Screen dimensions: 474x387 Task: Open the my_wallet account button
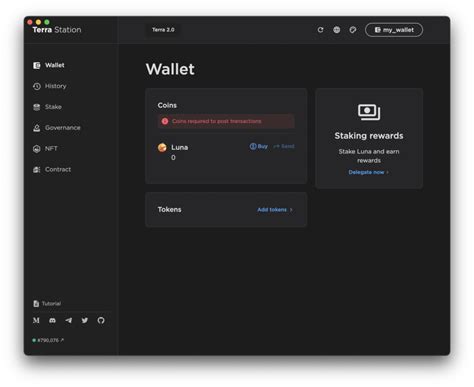pos(394,30)
